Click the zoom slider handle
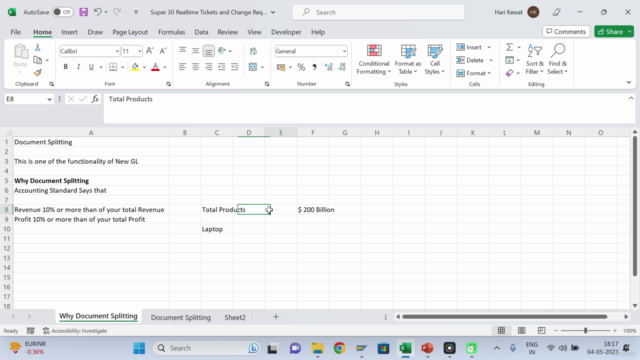Image resolution: width=640 pixels, height=360 pixels. pos(585,331)
